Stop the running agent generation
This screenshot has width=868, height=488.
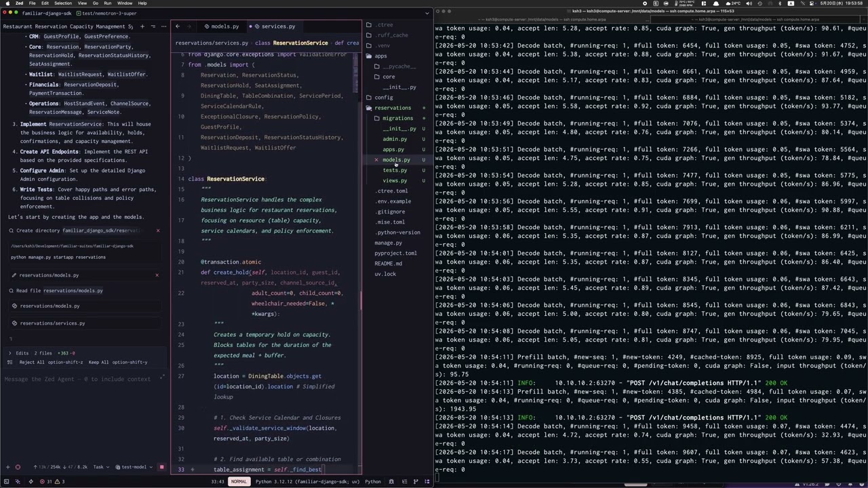pos(161,467)
